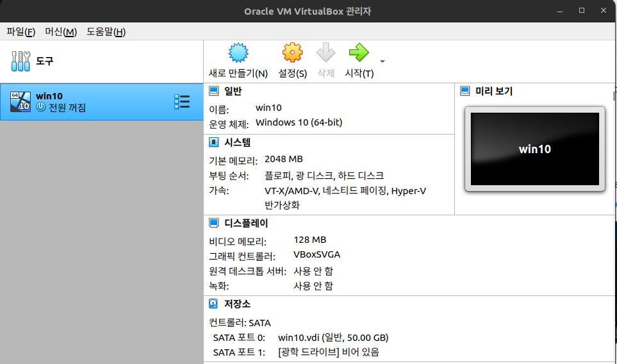Click the 디스플레이 section screen icon
The height and width of the screenshot is (364, 617).
click(x=213, y=223)
